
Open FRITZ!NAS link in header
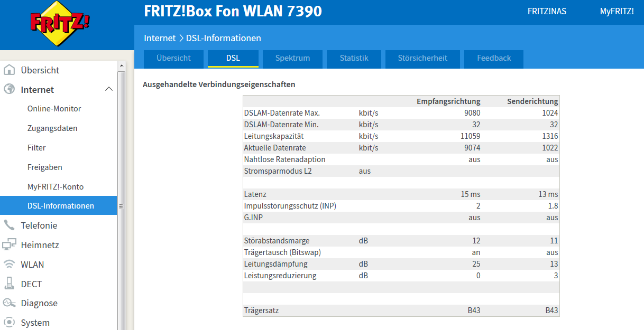click(547, 11)
